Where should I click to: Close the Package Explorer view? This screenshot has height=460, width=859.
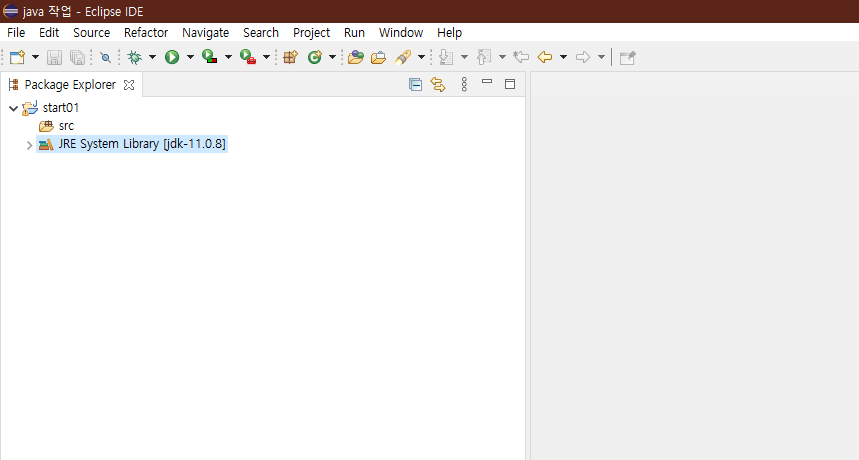tap(129, 85)
